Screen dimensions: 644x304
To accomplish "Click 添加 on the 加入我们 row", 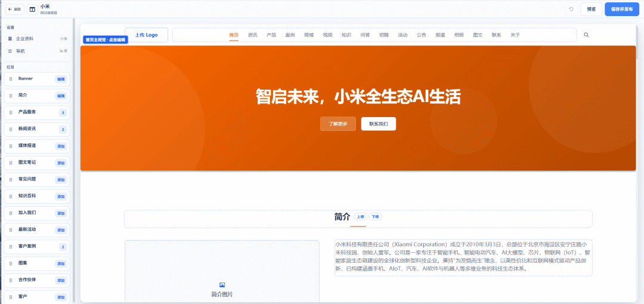I will (61, 213).
